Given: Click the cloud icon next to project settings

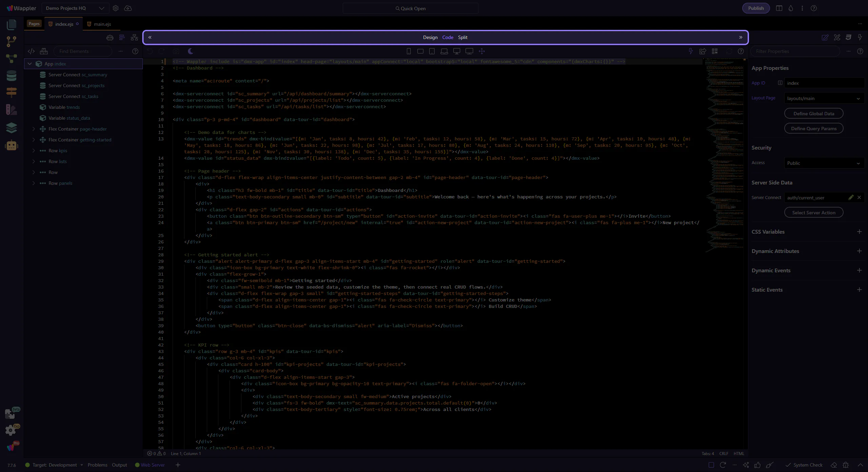Looking at the screenshot, I should pos(128,8).
